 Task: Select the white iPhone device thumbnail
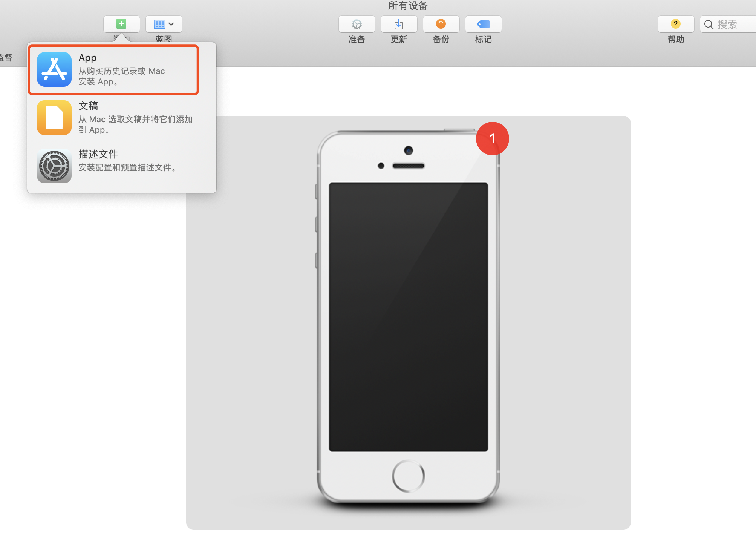pos(408,317)
